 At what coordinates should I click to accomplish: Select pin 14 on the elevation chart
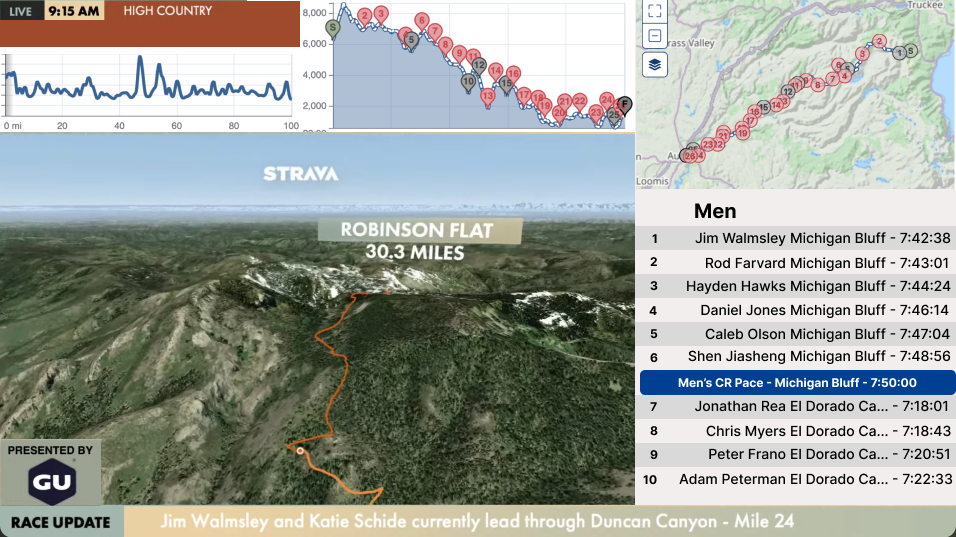(x=496, y=71)
